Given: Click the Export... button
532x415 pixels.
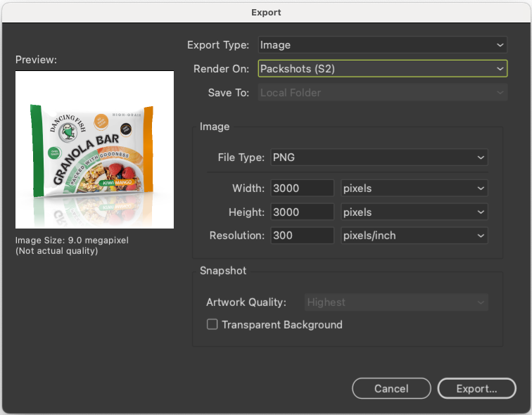Looking at the screenshot, I should click(476, 388).
